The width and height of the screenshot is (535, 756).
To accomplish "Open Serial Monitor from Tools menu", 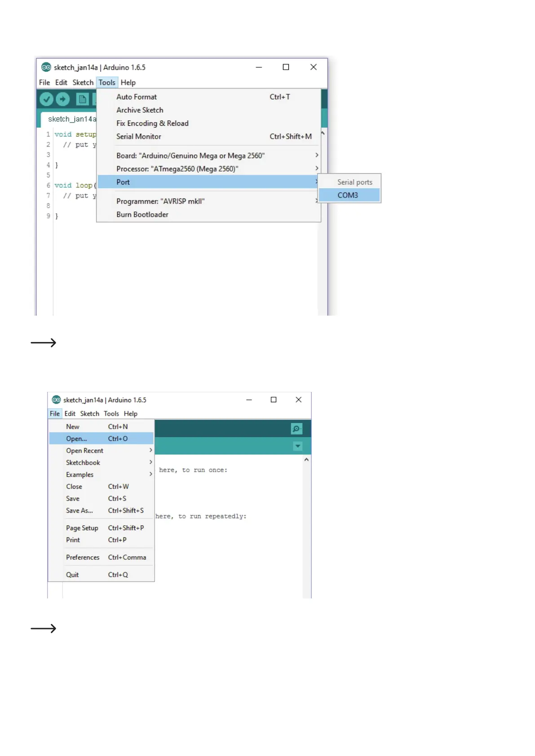I will click(209, 136).
